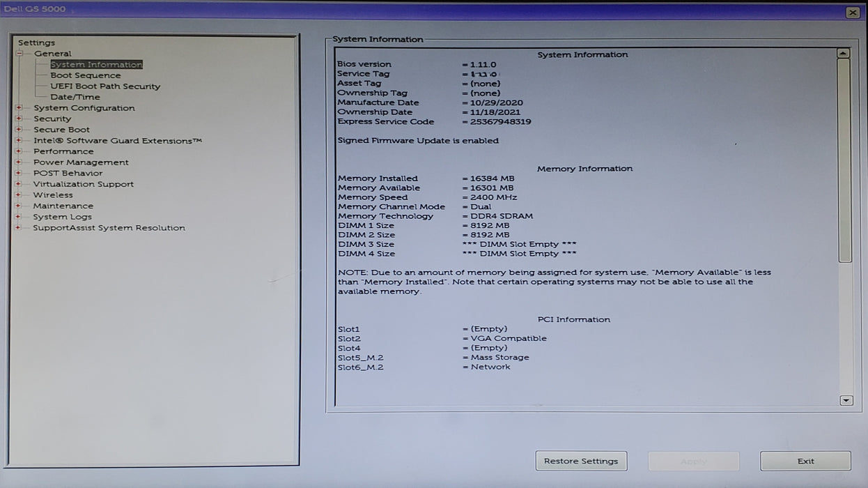868x488 pixels.
Task: Collapse the General tree node
Action: pos(20,54)
